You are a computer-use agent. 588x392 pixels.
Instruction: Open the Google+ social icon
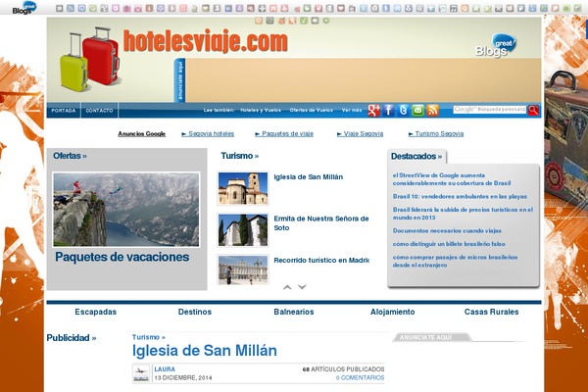point(374,111)
